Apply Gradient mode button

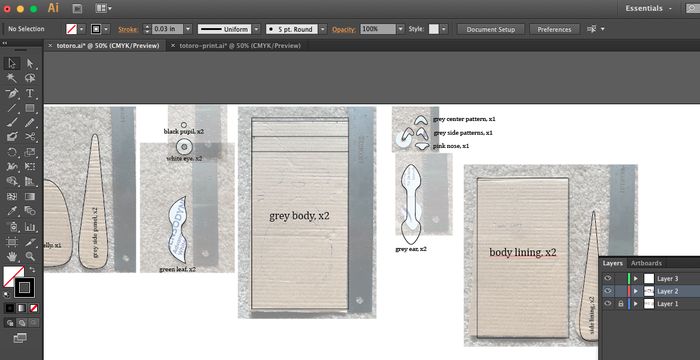click(x=21, y=308)
